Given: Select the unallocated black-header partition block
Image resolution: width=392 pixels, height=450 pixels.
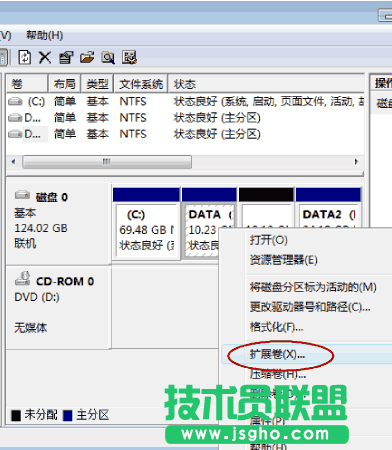Looking at the screenshot, I should [x=266, y=207].
